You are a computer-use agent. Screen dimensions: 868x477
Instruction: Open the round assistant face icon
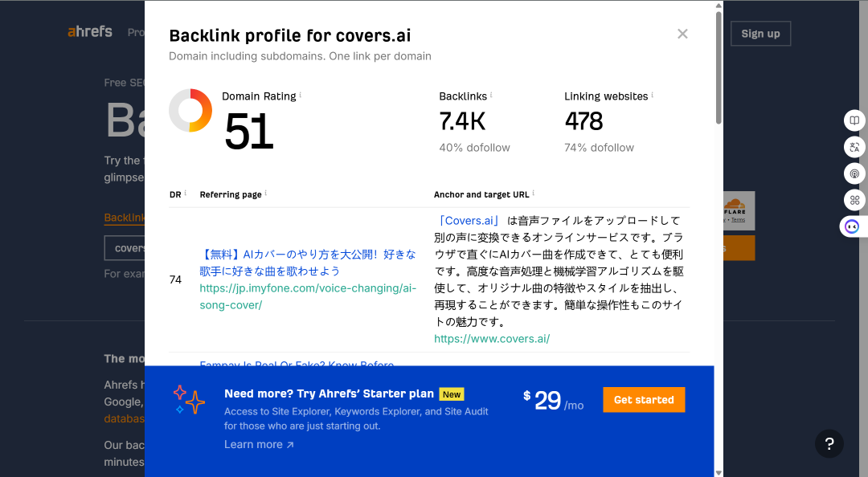tap(853, 227)
